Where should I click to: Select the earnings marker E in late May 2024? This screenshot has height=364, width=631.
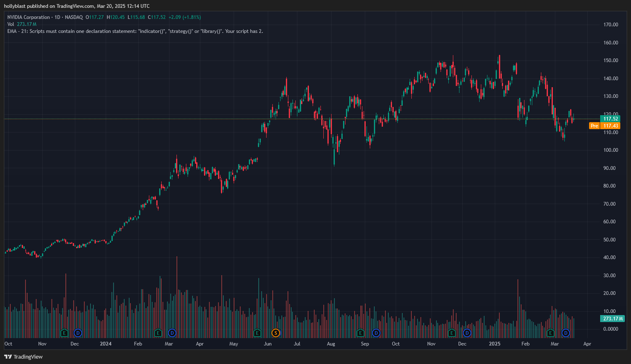(x=257, y=333)
